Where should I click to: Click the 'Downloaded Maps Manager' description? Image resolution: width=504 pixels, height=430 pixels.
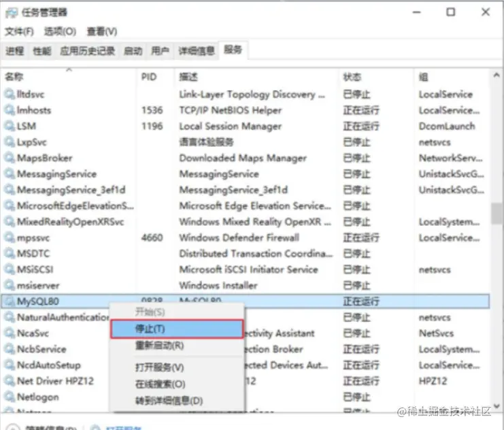click(x=243, y=158)
